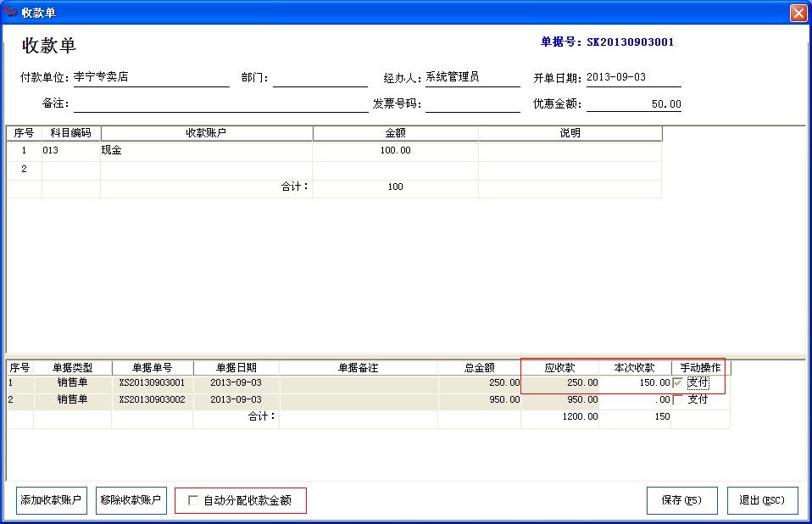Click 科目编码 column header

pos(71,133)
